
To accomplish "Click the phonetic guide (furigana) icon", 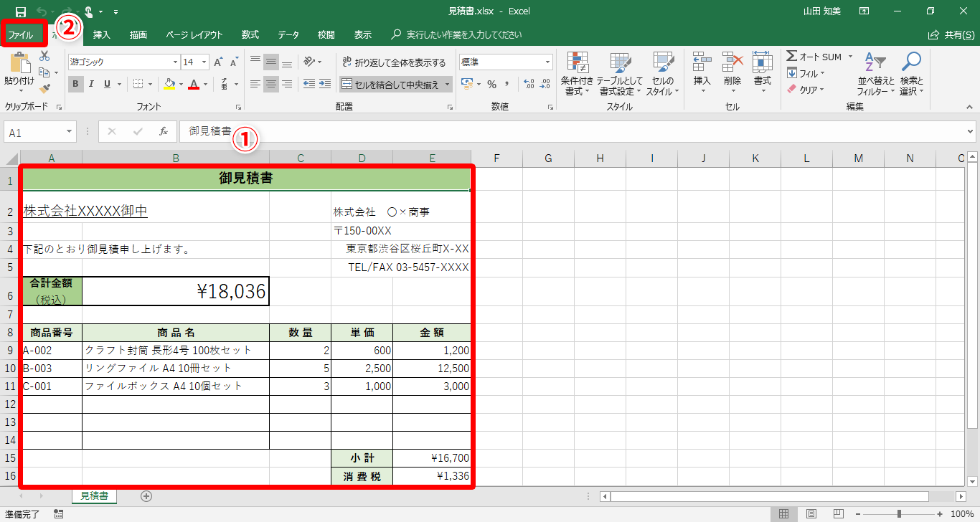I will [225, 84].
